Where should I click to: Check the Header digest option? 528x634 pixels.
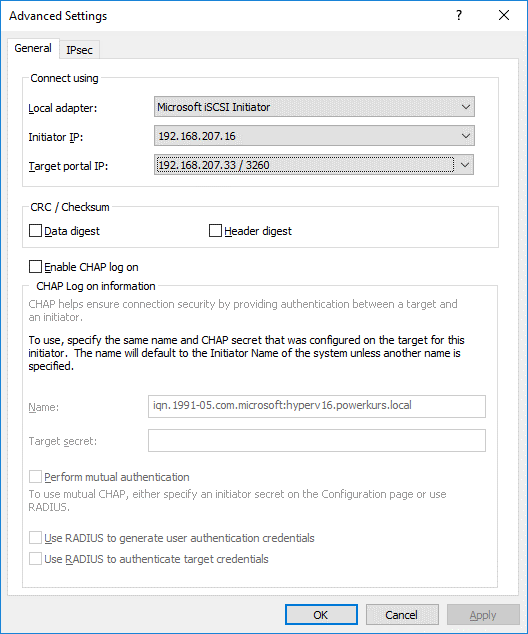pos(215,231)
